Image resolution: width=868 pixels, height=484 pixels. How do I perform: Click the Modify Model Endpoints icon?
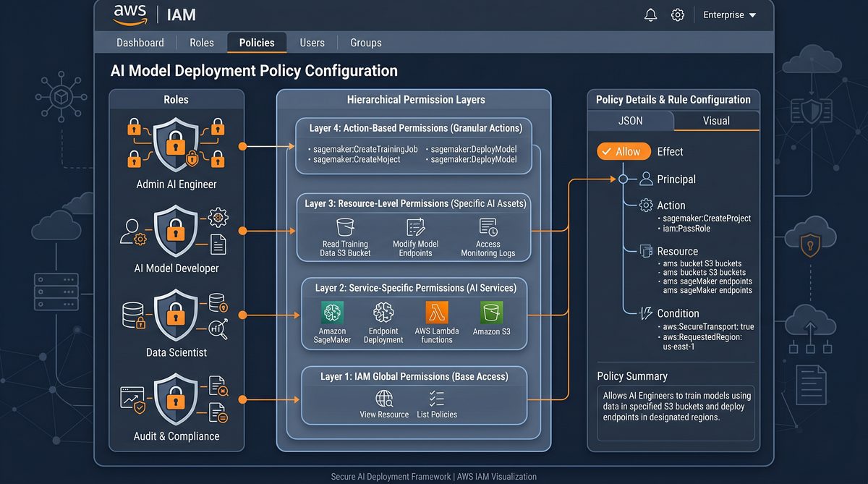tap(416, 227)
